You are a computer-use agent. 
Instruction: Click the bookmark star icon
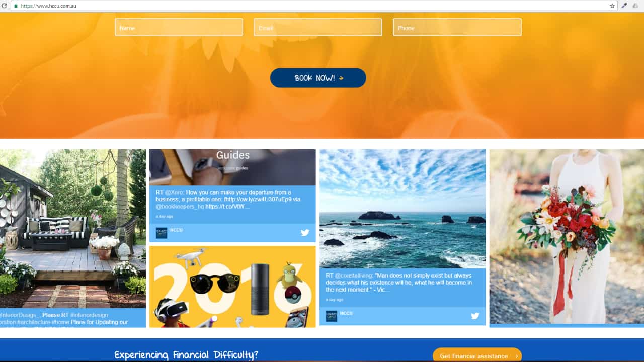[x=612, y=6]
